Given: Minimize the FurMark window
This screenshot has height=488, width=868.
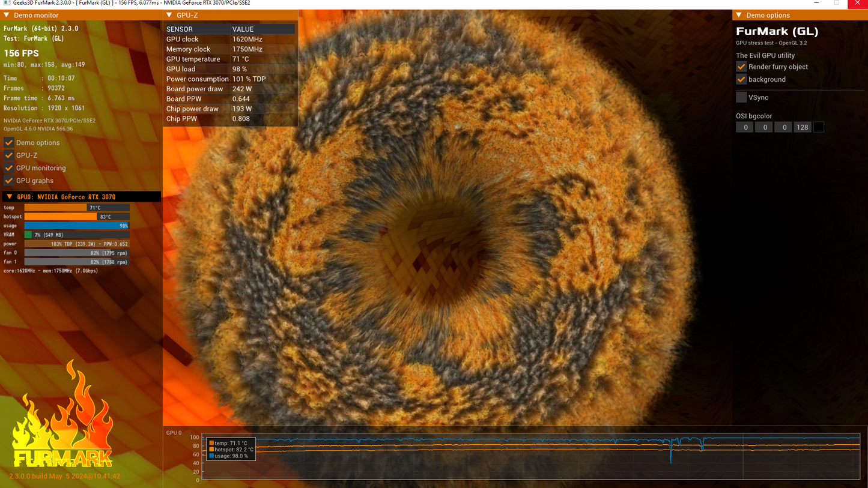Looking at the screenshot, I should click(816, 3).
